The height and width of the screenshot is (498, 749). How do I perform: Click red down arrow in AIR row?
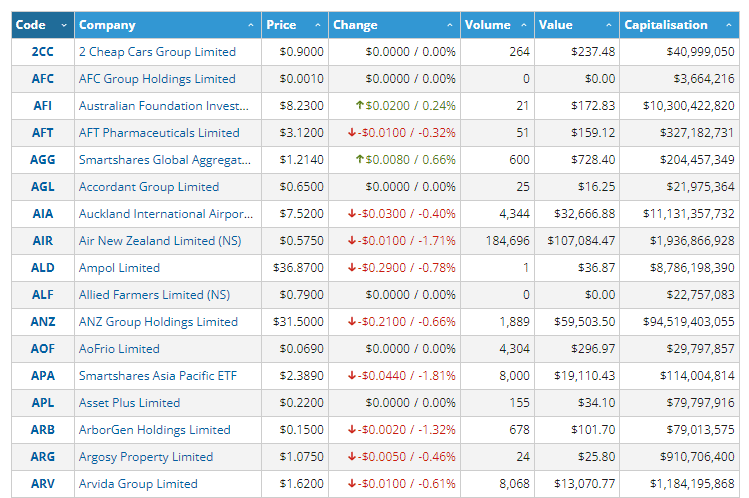coord(352,241)
